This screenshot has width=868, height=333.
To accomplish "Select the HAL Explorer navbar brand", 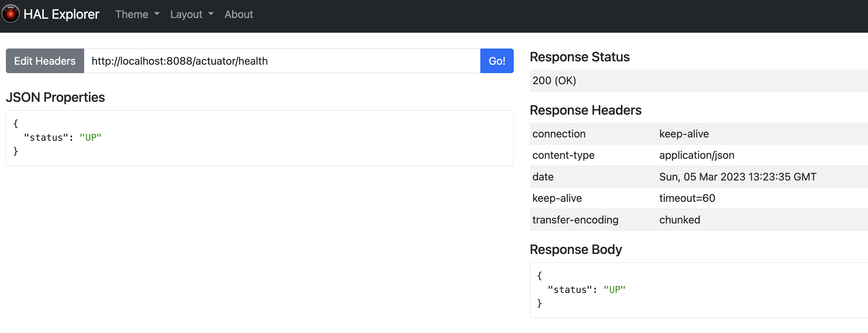I will tap(61, 14).
